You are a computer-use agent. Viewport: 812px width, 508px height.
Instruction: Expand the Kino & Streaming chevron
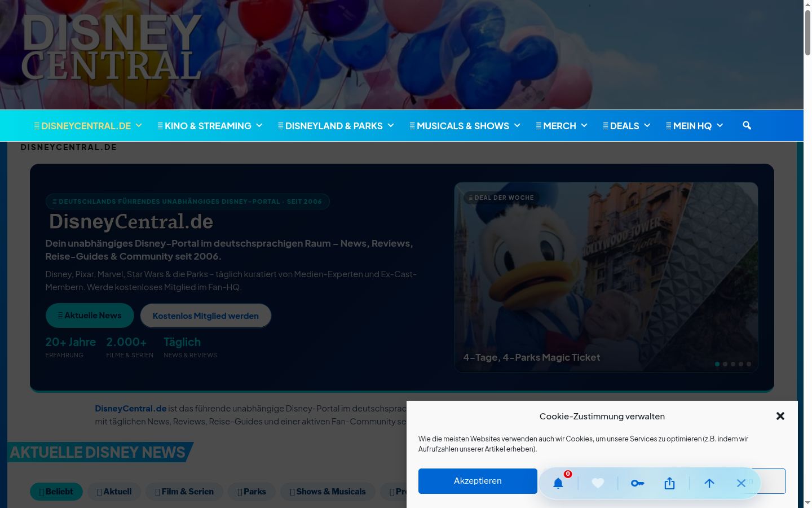coord(259,125)
